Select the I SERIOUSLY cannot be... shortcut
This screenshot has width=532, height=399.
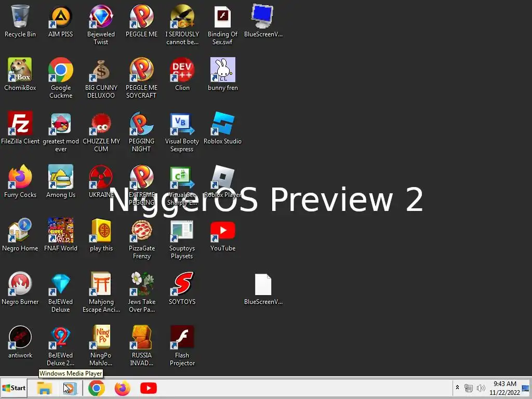point(182,25)
